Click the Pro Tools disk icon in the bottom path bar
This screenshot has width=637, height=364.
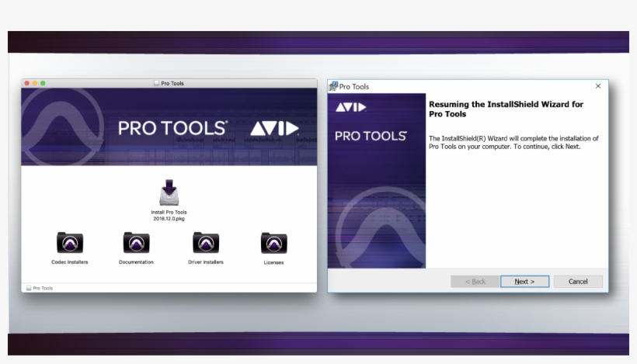[x=29, y=288]
